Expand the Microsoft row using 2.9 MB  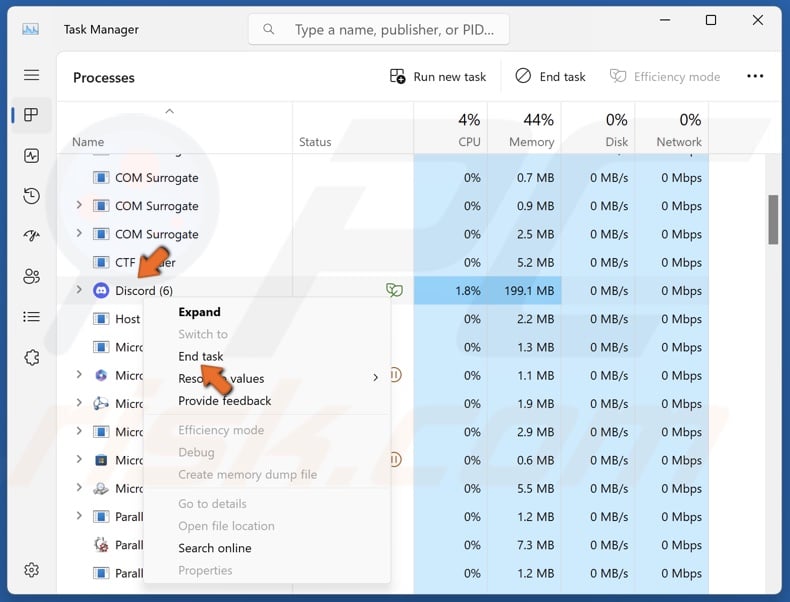pos(79,431)
